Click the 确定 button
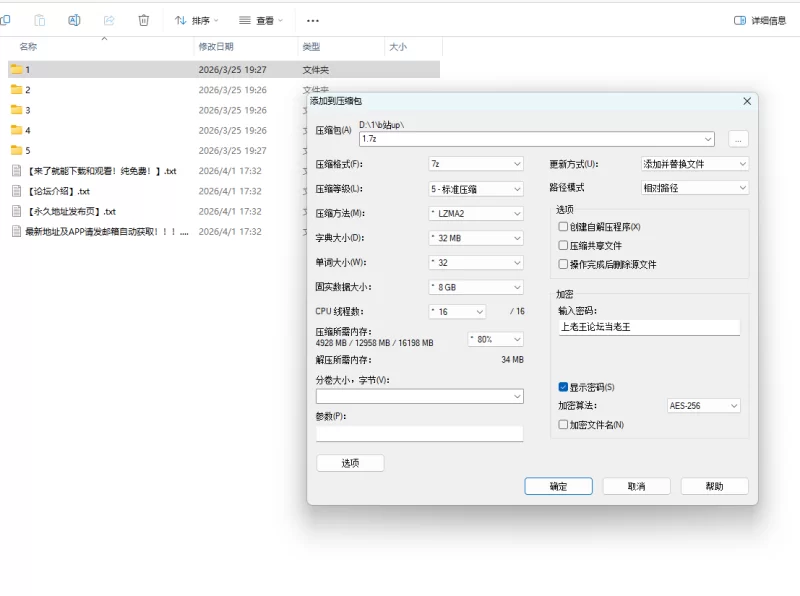Screen dimensions: 800x596 point(558,486)
